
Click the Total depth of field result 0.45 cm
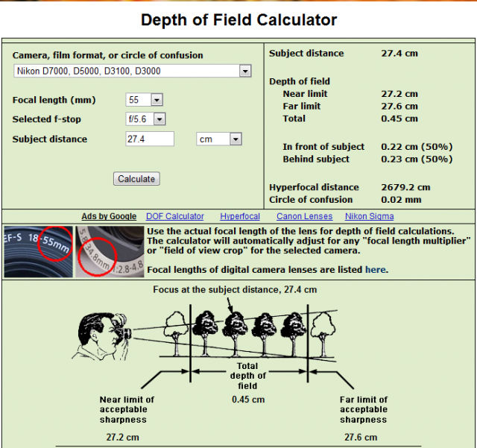pos(399,119)
